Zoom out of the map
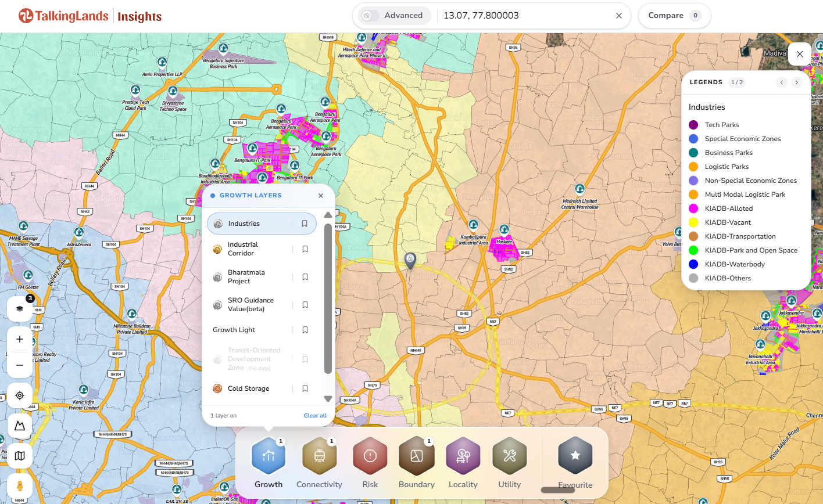The image size is (823, 504). (x=20, y=365)
